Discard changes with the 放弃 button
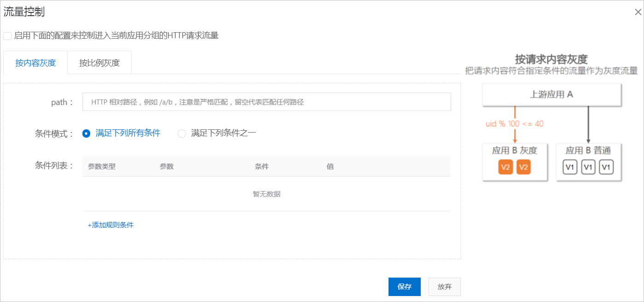Screen dimensions: 644x302 point(445,287)
